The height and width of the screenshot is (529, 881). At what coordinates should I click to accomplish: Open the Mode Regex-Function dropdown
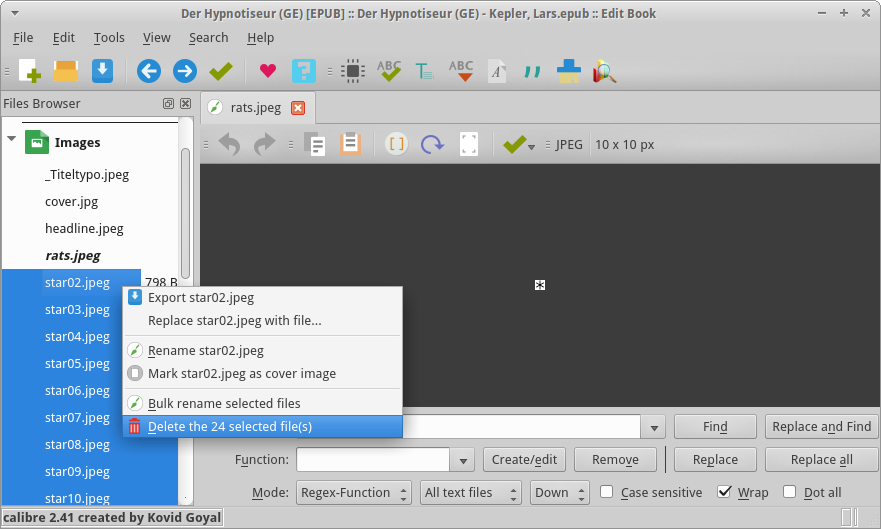coord(353,492)
